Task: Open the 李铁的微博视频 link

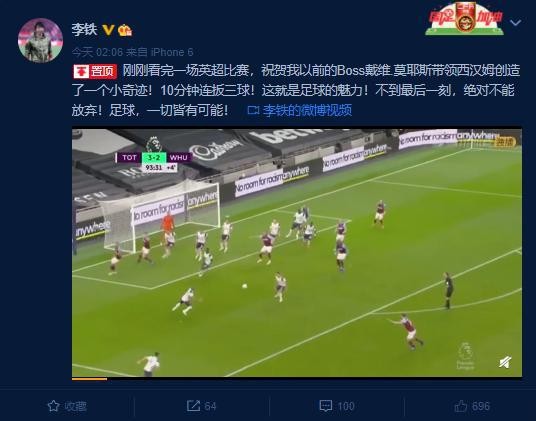Action: [x=307, y=110]
